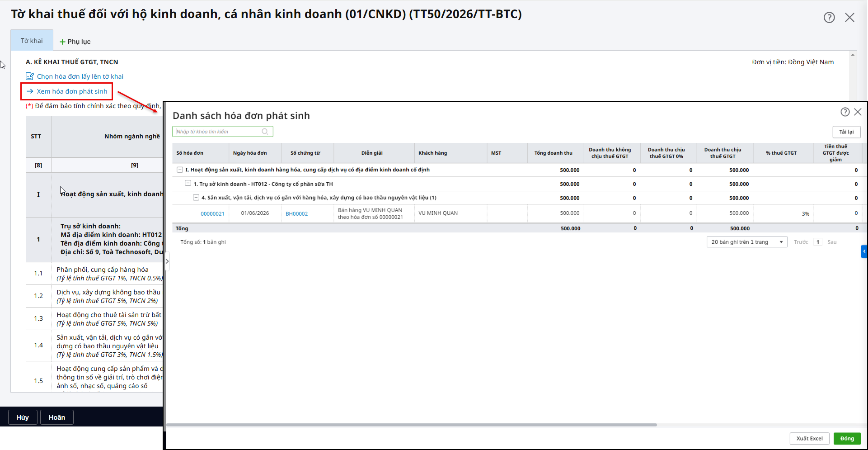This screenshot has width=868, height=450.
Task: Close the Danh sách hóa đơn phát sinh dialog
Action: 858,112
